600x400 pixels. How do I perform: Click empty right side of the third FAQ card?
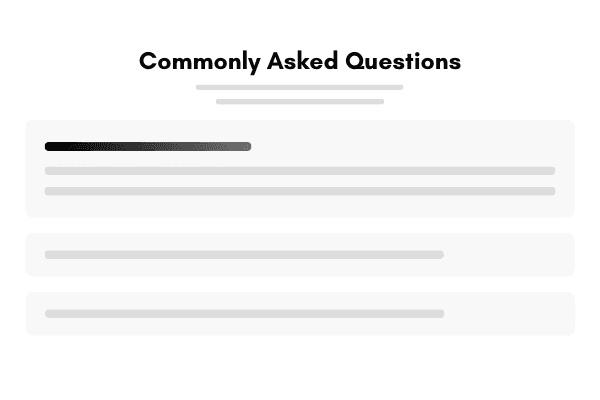[x=510, y=314]
